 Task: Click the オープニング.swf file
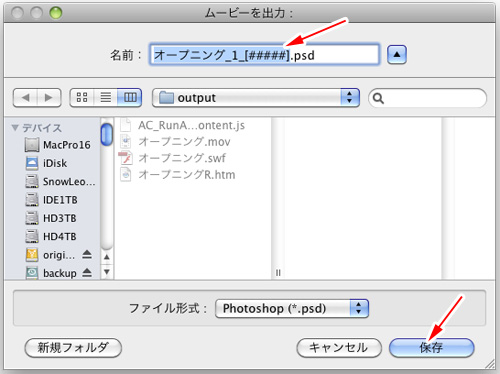(173, 158)
